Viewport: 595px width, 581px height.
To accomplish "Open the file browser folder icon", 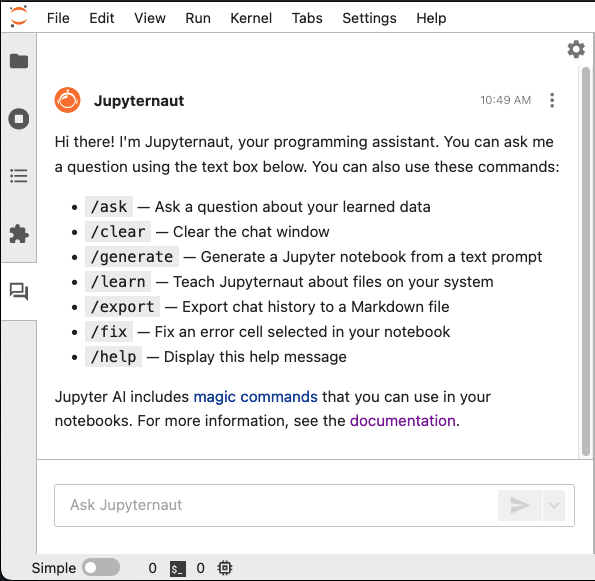I will click(x=19, y=61).
